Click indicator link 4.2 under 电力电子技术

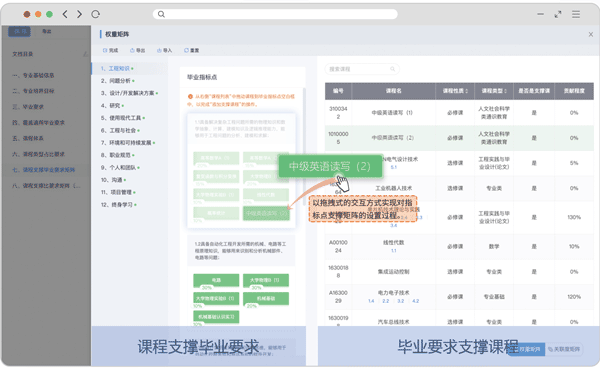(416, 301)
